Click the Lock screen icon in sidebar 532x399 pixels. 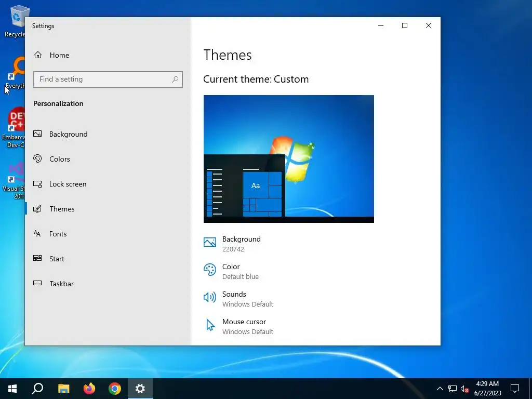pyautogui.click(x=37, y=184)
